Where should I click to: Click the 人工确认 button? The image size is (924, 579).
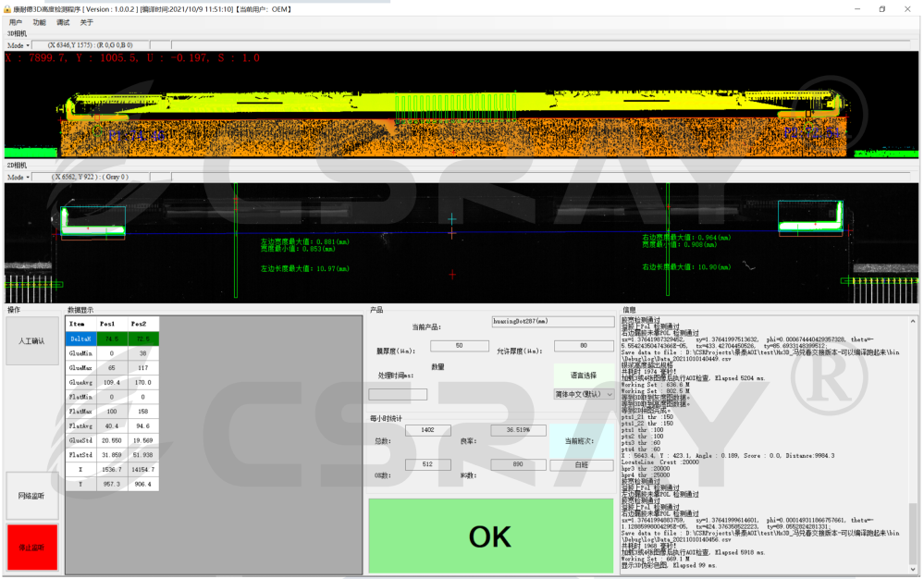[x=31, y=341]
